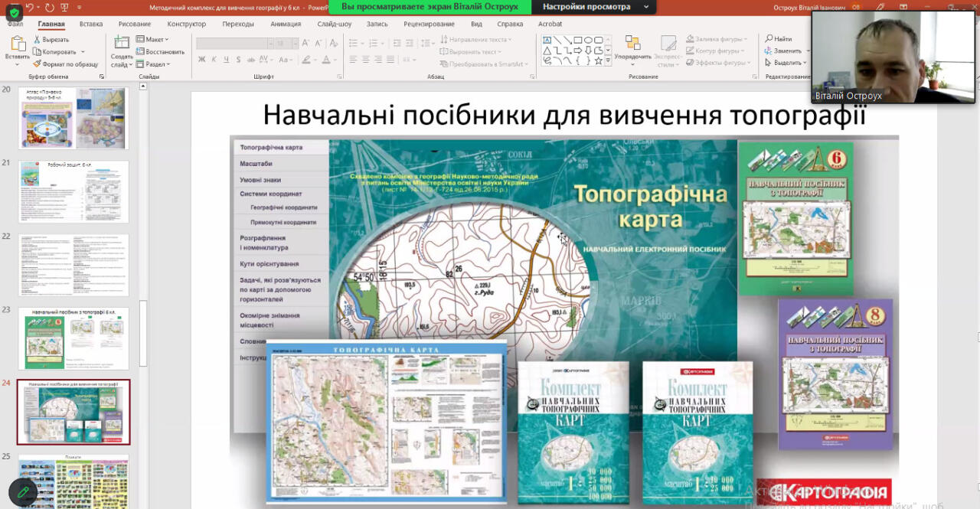Viewport: 980px width, 509px height.
Task: Switch to the Конструктор tab
Action: [x=187, y=24]
